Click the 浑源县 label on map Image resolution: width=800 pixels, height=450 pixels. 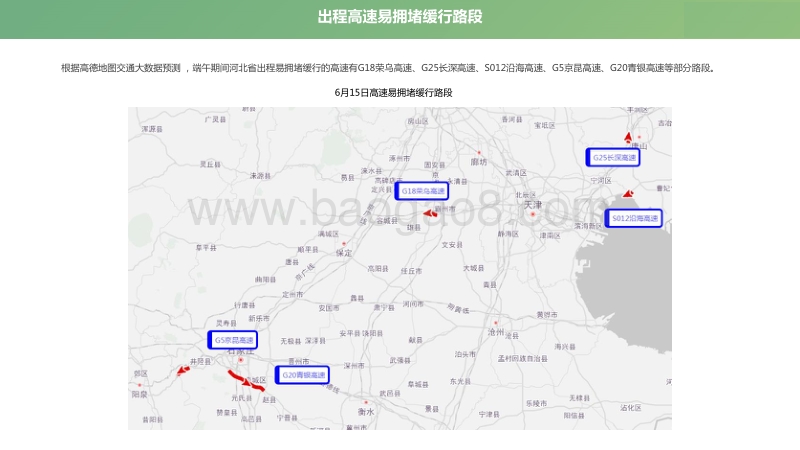tap(152, 129)
